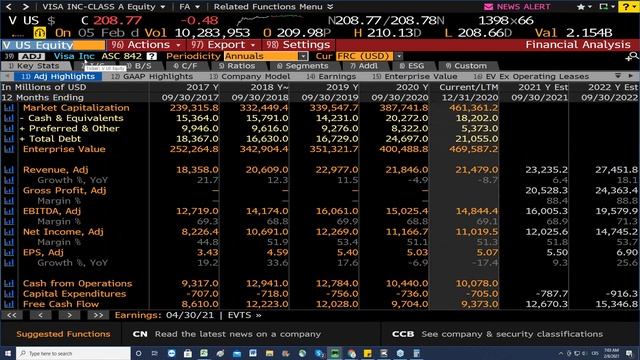
Task: Toggle the ADJ adjustment button
Action: coord(31,56)
